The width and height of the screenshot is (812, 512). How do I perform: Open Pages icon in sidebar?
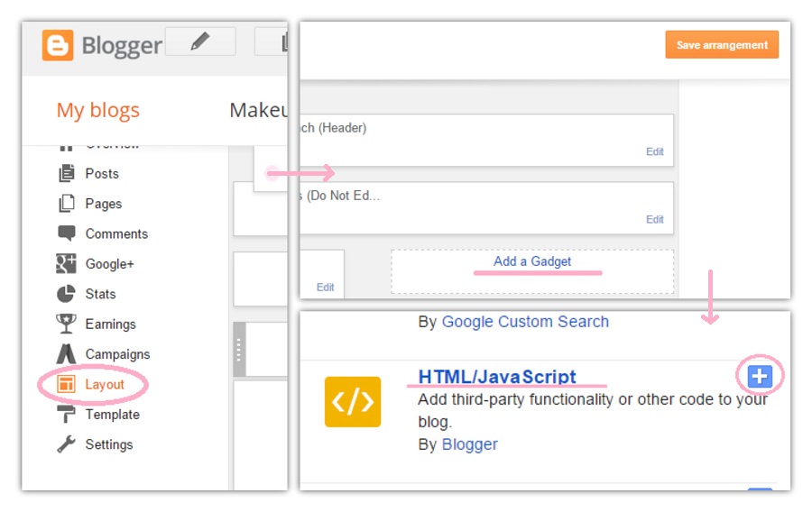point(66,203)
